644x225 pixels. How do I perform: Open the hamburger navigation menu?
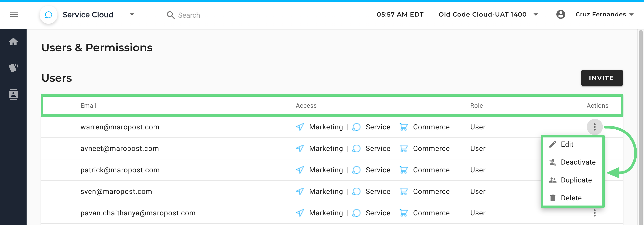[x=14, y=15]
